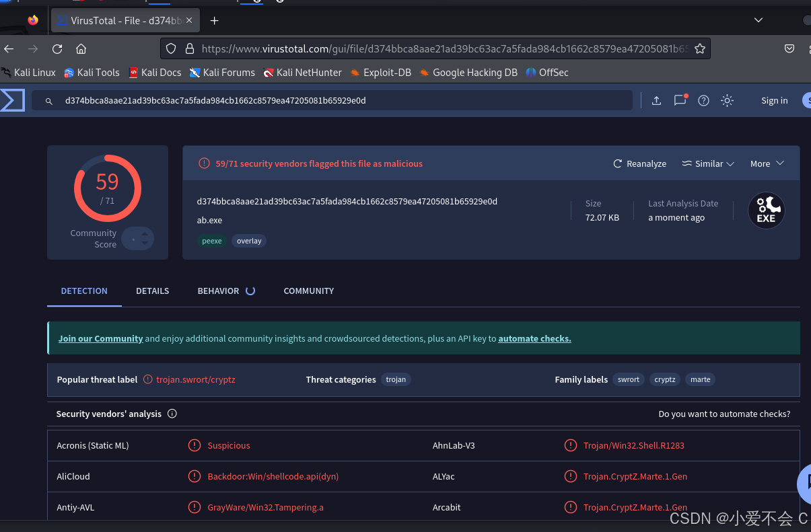
Task: Open Kali Tools bookmark
Action: coord(92,72)
